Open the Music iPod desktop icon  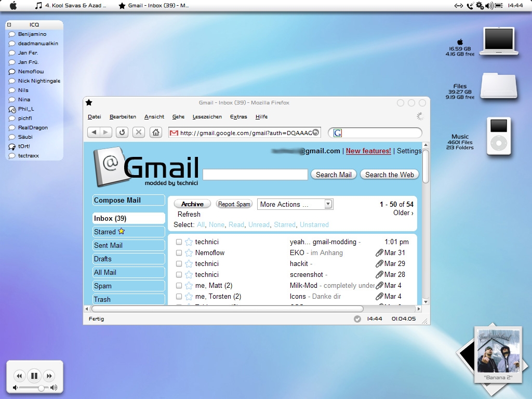[x=499, y=136]
